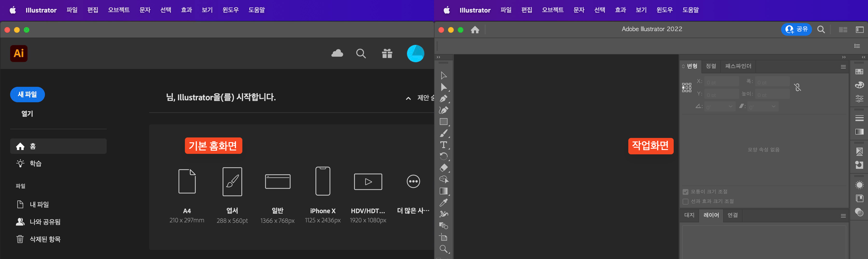
Task: Open the Libraries panel icon
Action: (859, 198)
